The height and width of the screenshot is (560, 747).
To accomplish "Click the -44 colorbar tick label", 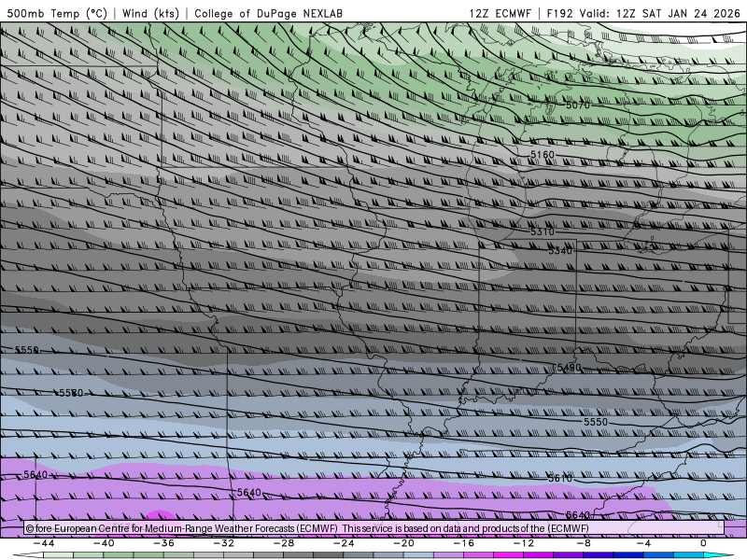I will tap(44, 543).
